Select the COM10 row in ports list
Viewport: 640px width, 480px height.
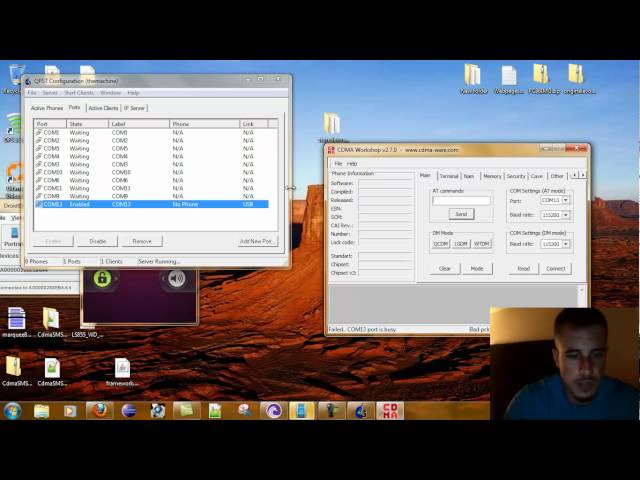151,172
